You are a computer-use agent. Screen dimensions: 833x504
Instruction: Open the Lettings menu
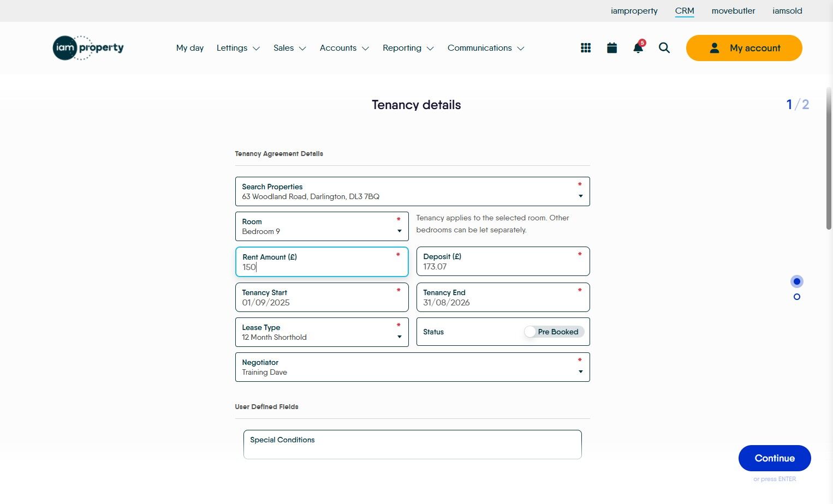pyautogui.click(x=238, y=48)
